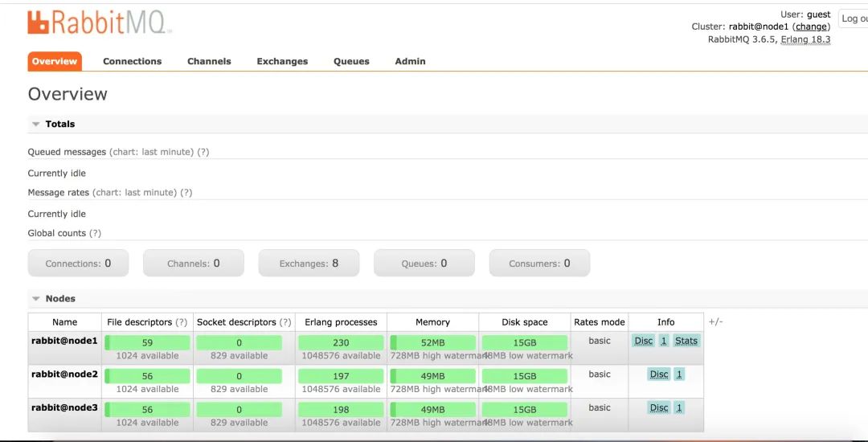Open the Queues tab
The width and height of the screenshot is (868, 442).
[x=351, y=61]
